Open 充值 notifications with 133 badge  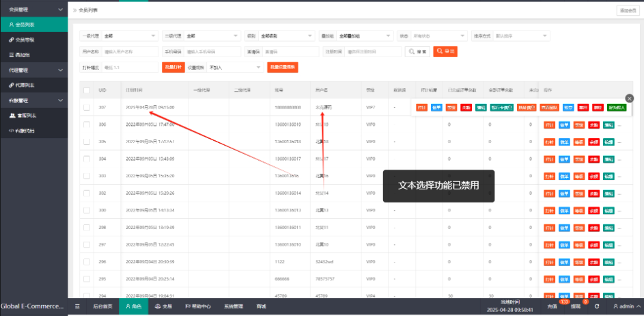(x=552, y=306)
